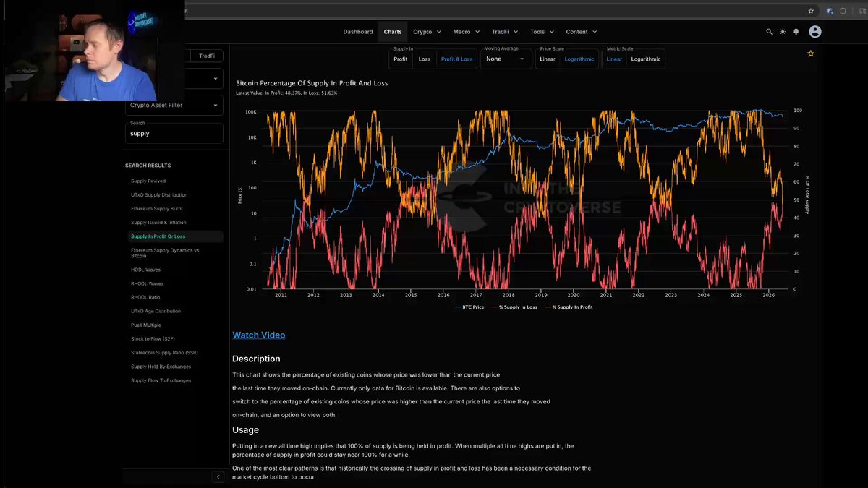Viewport: 868px width, 488px height.
Task: Open Stablecoin Supply Ratio (SSR) chart
Action: (164, 353)
